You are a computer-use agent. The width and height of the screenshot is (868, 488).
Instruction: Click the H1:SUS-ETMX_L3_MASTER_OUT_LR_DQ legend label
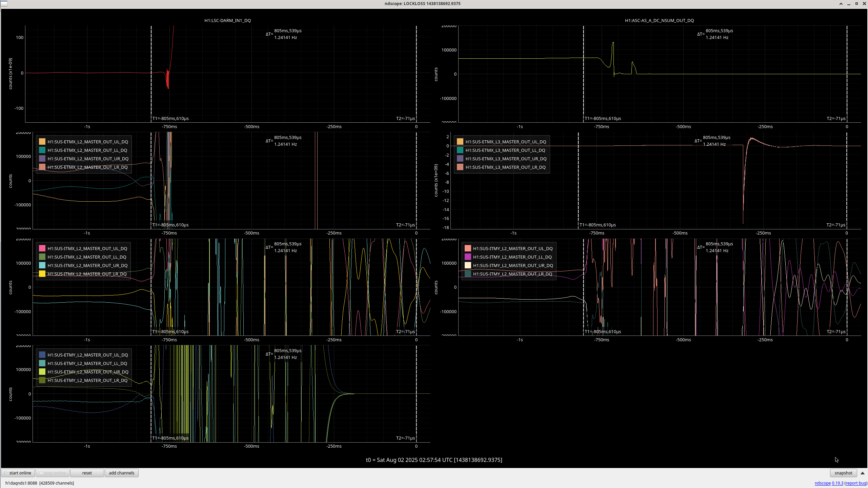pyautogui.click(x=505, y=167)
